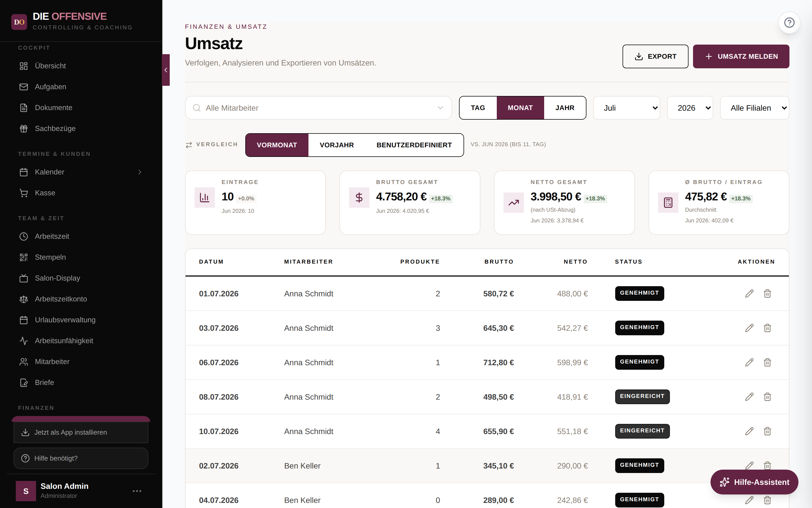Open the Alle Mitarbeiter dropdown
Viewport: 812px width, 508px height.
pos(318,108)
